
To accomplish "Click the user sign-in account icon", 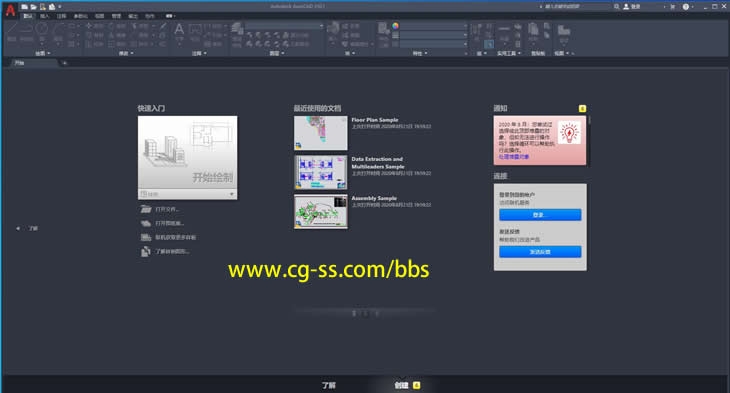I will (x=626, y=7).
